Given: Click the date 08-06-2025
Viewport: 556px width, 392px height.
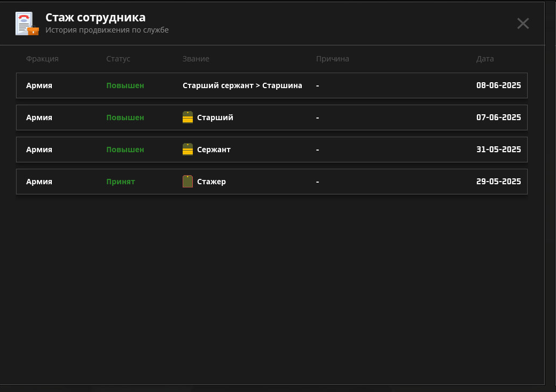Looking at the screenshot, I should (x=498, y=85).
